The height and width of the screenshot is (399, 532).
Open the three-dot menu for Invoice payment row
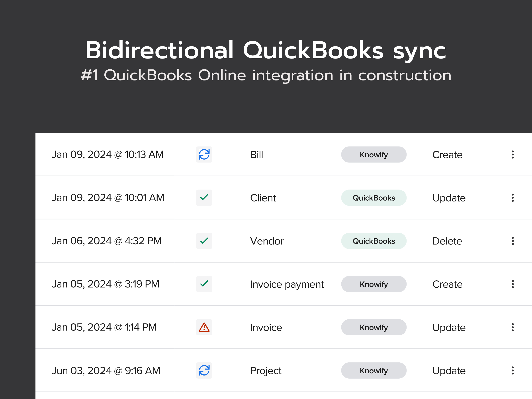click(513, 284)
